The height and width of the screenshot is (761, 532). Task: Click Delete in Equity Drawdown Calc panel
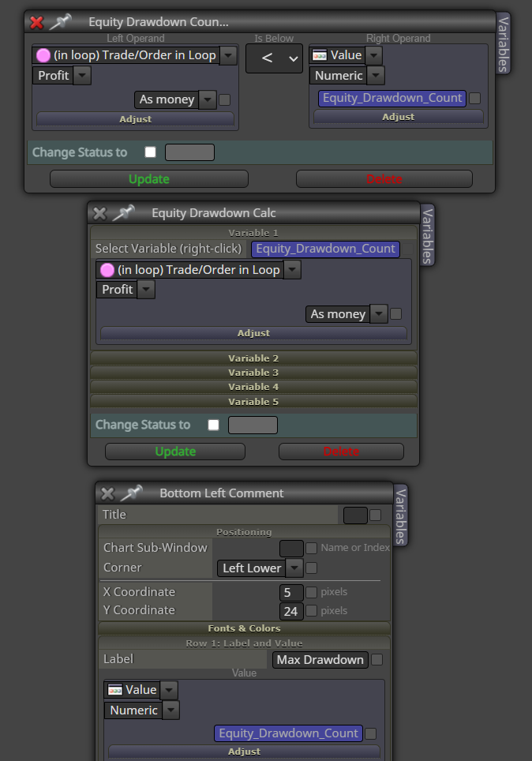point(341,452)
